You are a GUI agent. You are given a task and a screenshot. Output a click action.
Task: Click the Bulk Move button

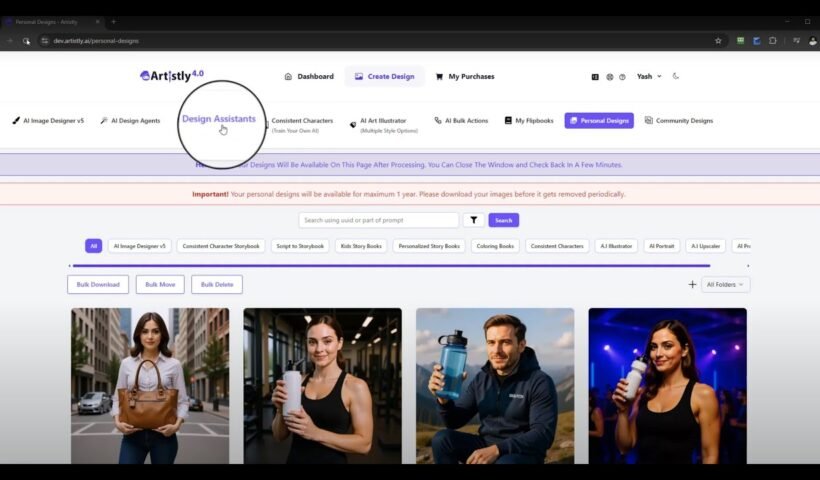point(160,284)
